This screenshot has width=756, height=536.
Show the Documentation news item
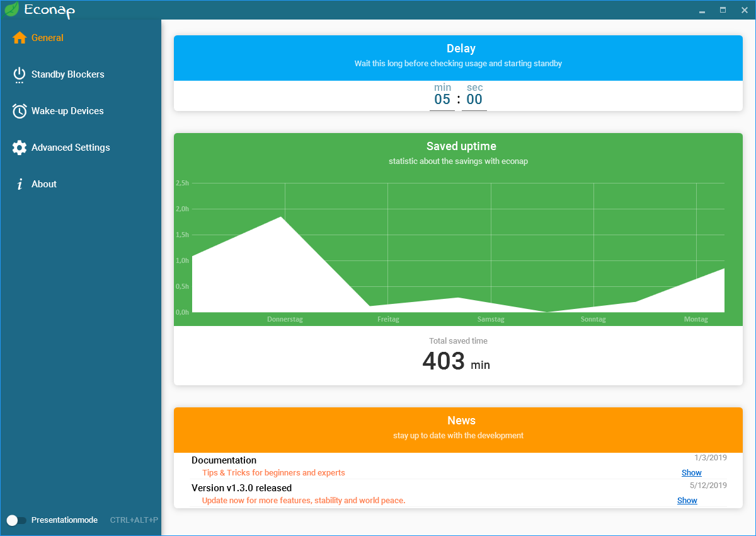click(691, 473)
